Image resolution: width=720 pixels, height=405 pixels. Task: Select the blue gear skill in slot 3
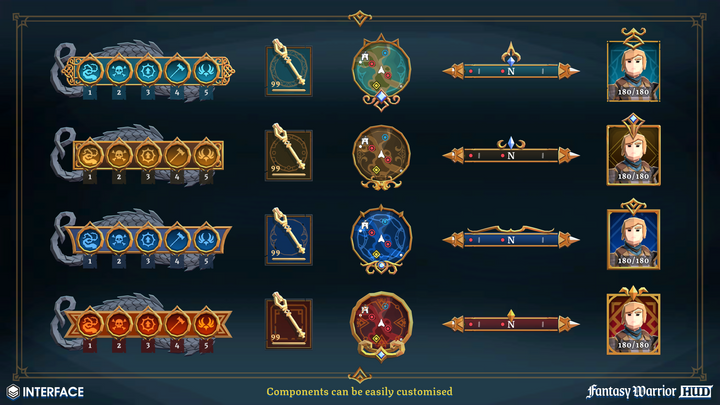point(148,240)
